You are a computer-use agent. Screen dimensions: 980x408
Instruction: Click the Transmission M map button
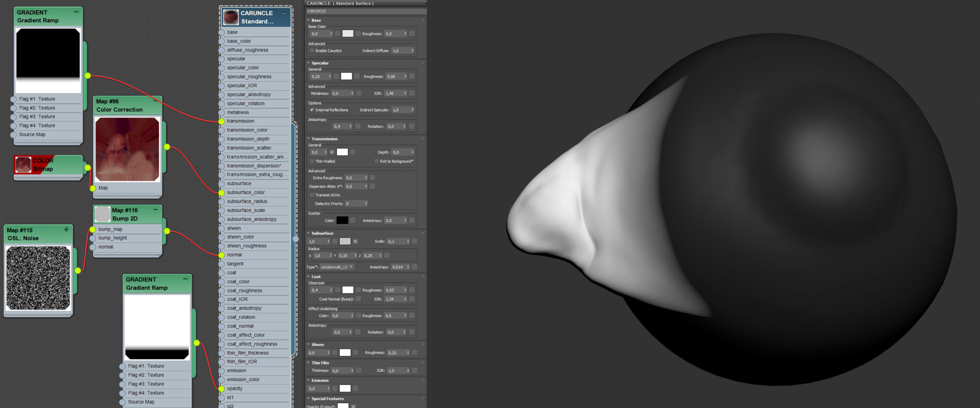(332, 152)
